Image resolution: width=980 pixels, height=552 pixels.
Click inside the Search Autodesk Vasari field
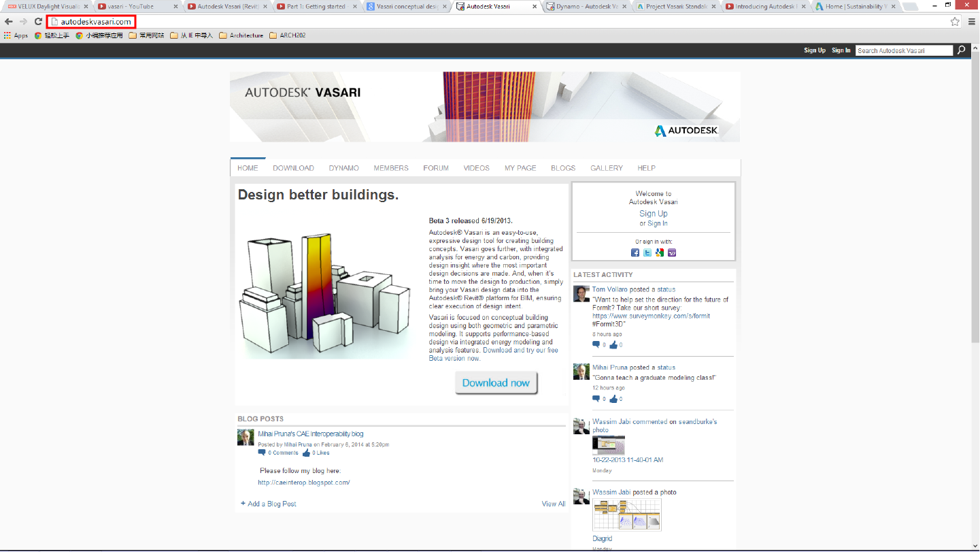pos(904,50)
